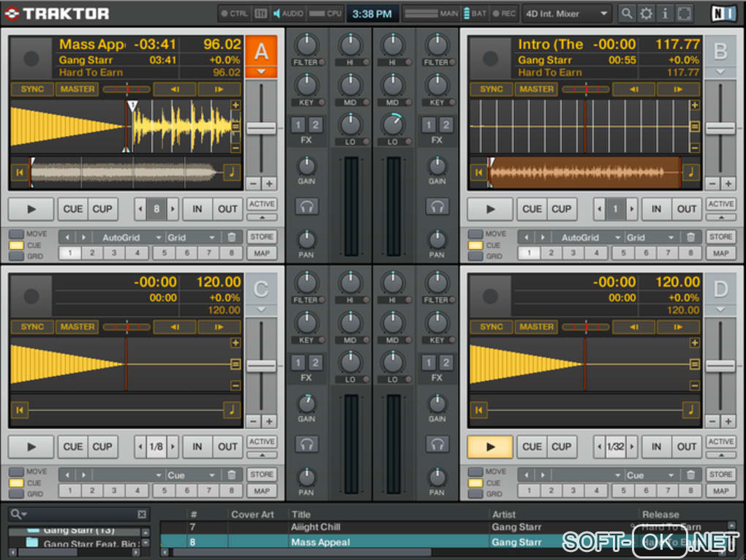Pitch bend left arrow in deck A
Screen dimensions: 746x560
(x=175, y=89)
